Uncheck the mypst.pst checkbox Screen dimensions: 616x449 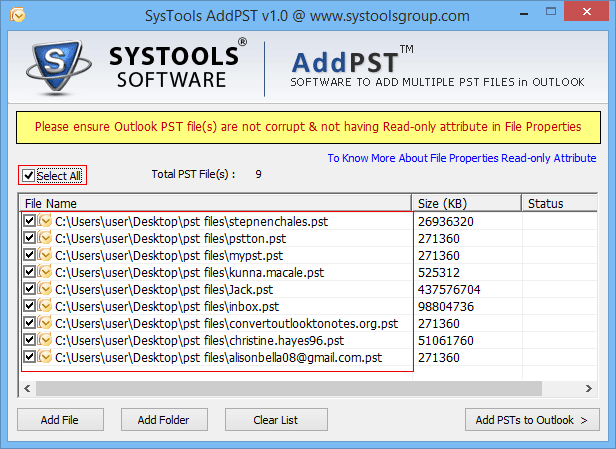click(x=29, y=255)
